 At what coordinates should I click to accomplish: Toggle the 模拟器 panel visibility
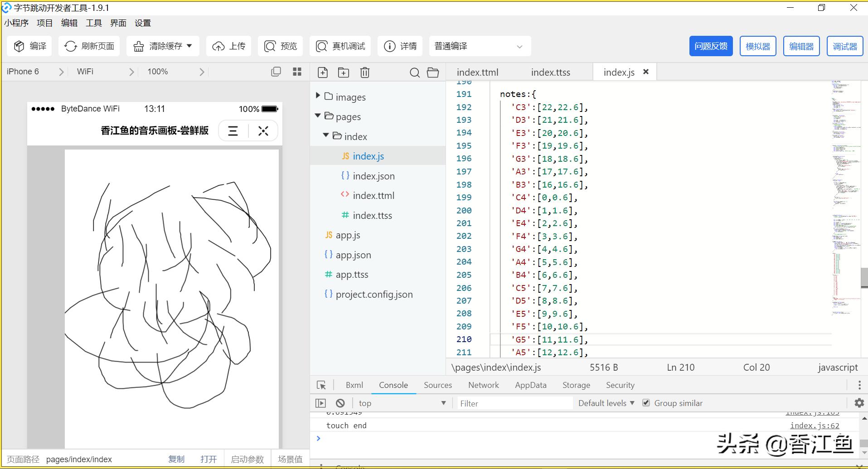point(758,46)
